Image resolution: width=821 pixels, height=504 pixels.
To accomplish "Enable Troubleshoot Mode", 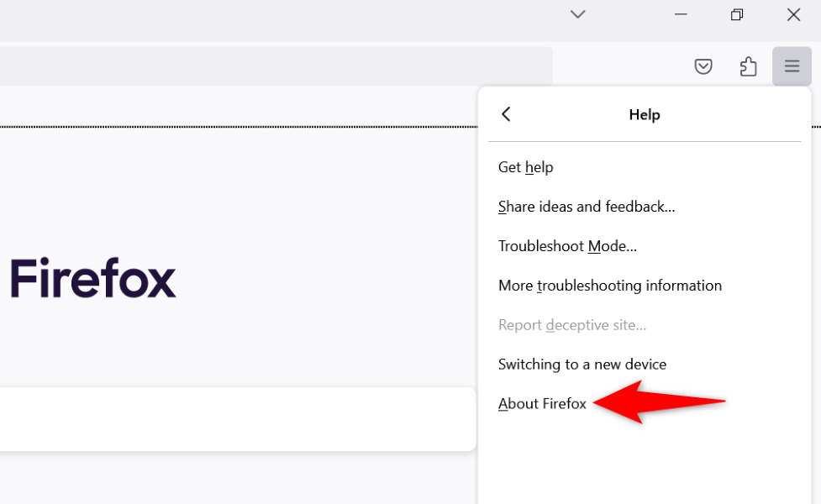I will 567,246.
